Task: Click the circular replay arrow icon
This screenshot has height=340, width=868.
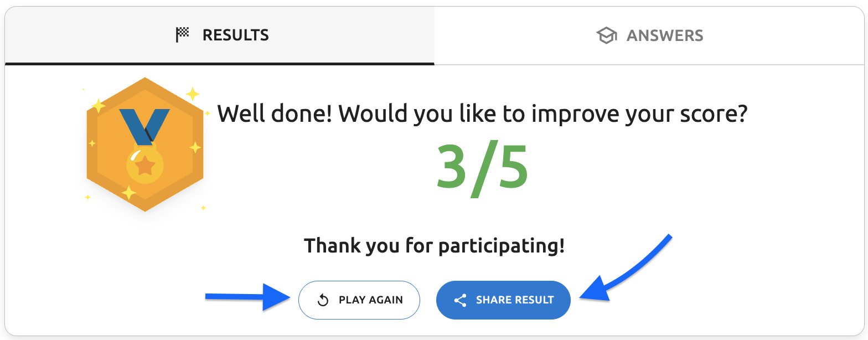Action: [x=323, y=300]
